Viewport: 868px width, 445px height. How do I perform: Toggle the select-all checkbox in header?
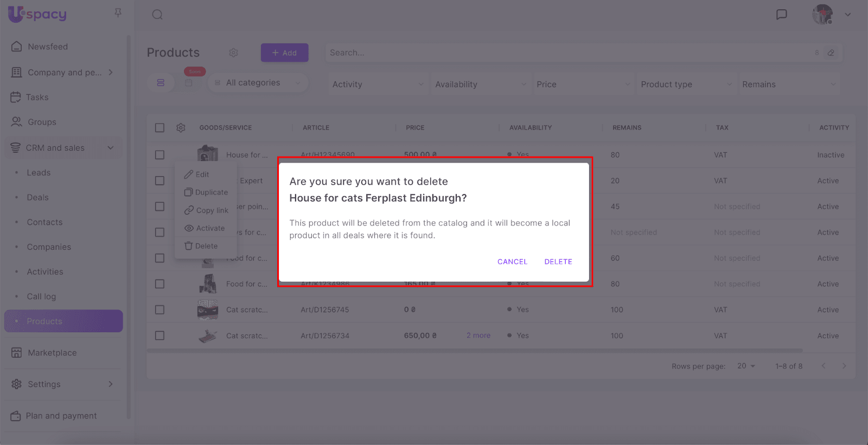click(159, 128)
